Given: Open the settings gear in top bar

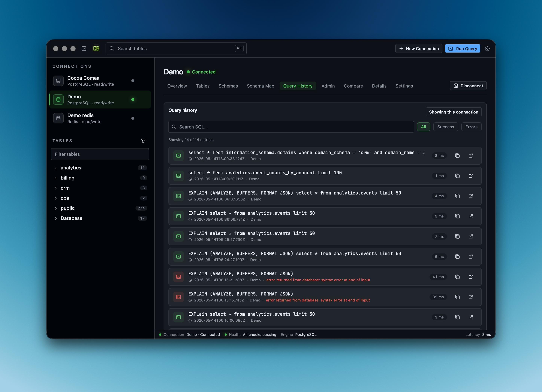Looking at the screenshot, I should 487,48.
